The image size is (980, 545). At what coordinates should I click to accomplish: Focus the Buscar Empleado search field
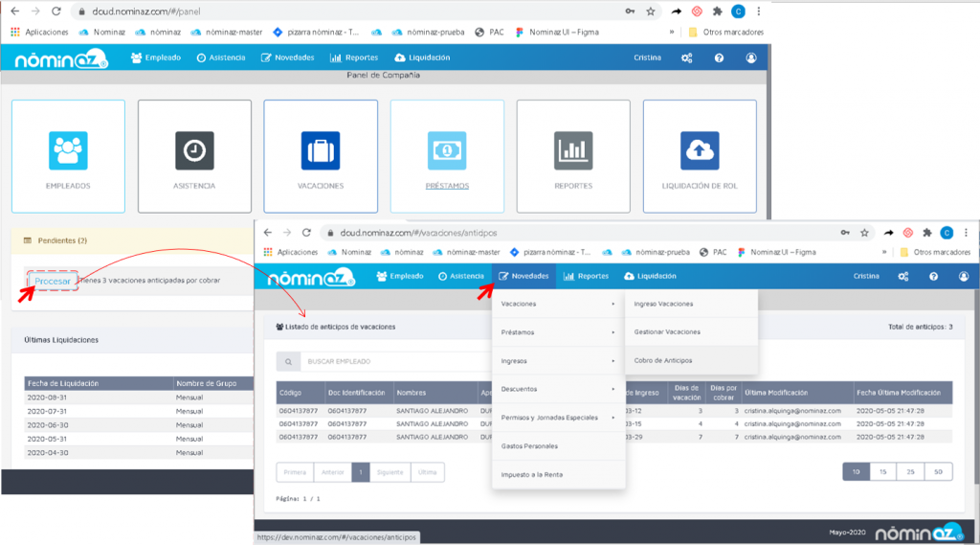tap(396, 361)
